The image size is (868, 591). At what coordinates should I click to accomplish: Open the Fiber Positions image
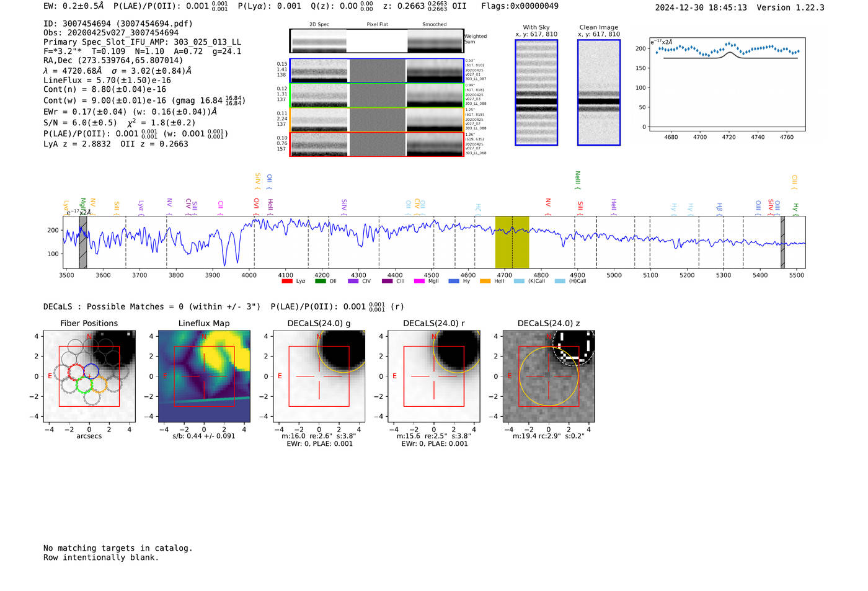point(89,376)
